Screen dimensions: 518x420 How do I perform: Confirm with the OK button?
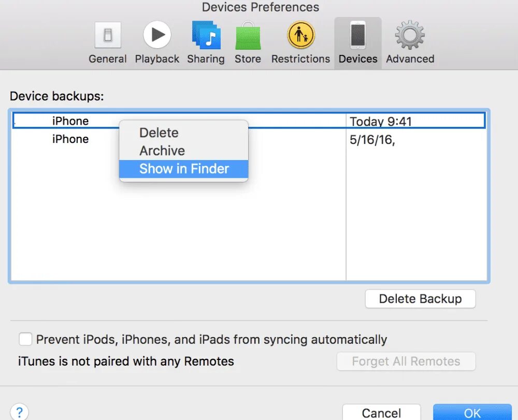click(472, 412)
